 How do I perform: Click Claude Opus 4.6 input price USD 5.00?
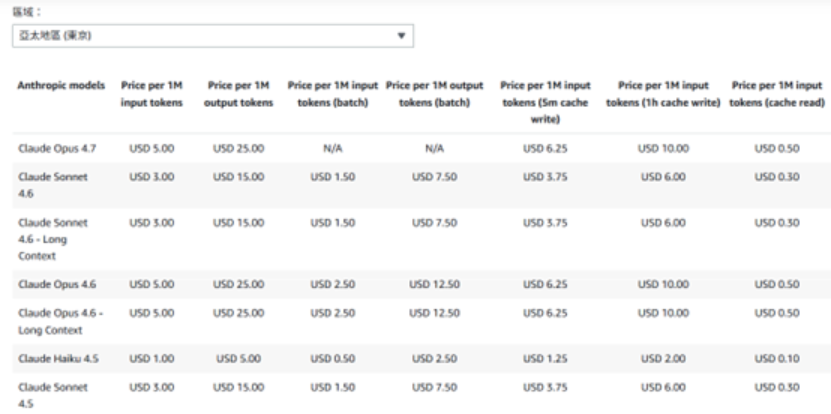tap(152, 284)
